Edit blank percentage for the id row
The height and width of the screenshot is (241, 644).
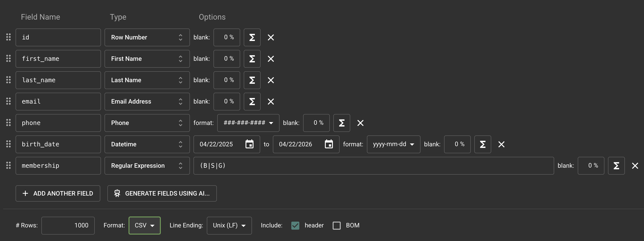pyautogui.click(x=227, y=37)
